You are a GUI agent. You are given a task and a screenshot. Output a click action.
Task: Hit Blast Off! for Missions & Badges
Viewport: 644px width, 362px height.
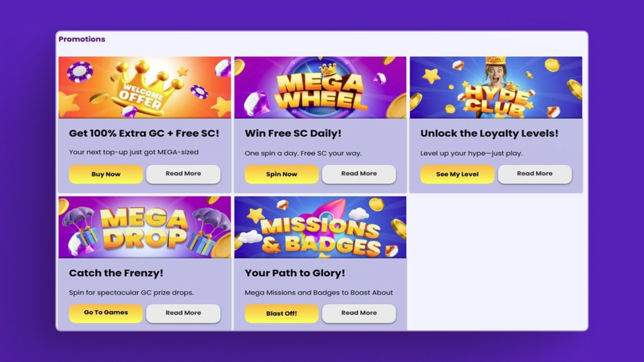(281, 313)
